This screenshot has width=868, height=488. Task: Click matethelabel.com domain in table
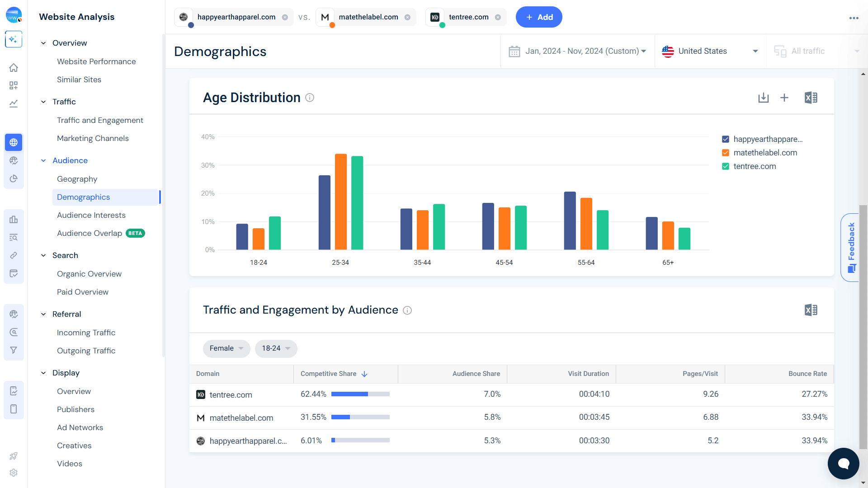(x=241, y=418)
